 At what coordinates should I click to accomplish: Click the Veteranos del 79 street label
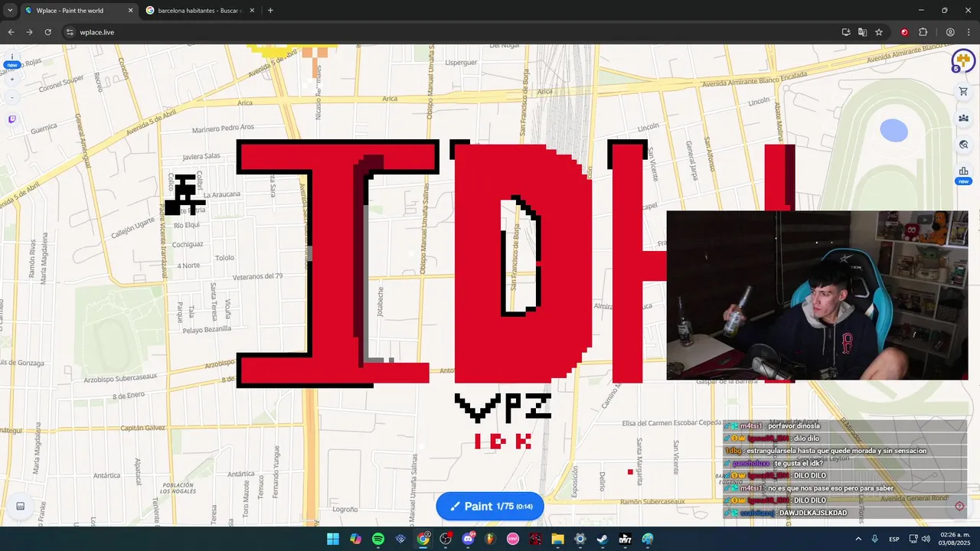(257, 276)
